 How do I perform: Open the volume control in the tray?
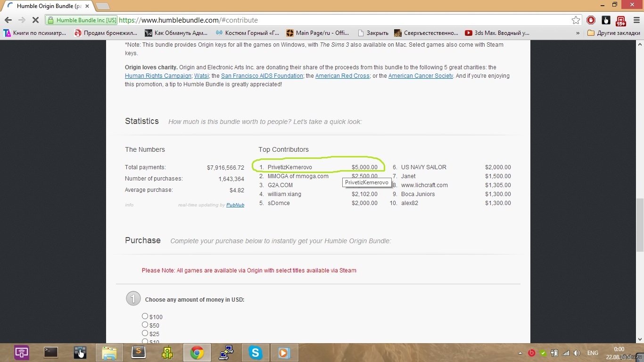pos(577,353)
